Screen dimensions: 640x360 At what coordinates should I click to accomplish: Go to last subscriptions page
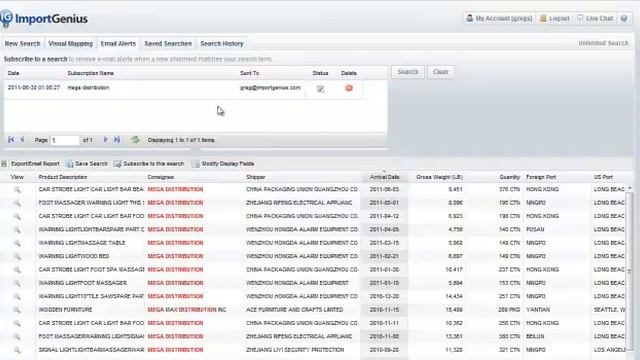(117, 140)
